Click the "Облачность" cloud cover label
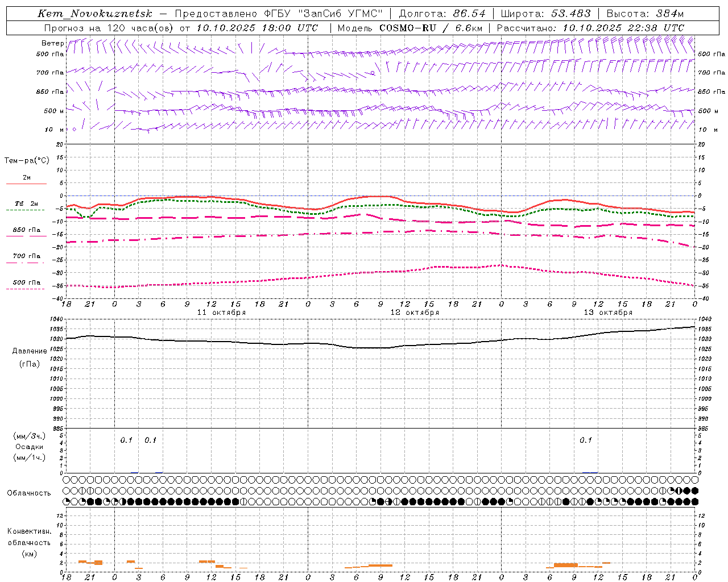 [x=29, y=493]
